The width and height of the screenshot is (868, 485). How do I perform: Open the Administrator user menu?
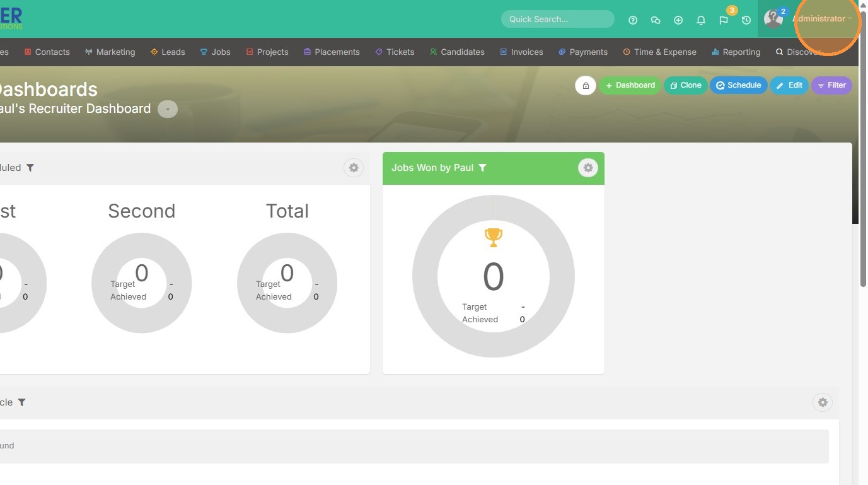[x=822, y=19]
